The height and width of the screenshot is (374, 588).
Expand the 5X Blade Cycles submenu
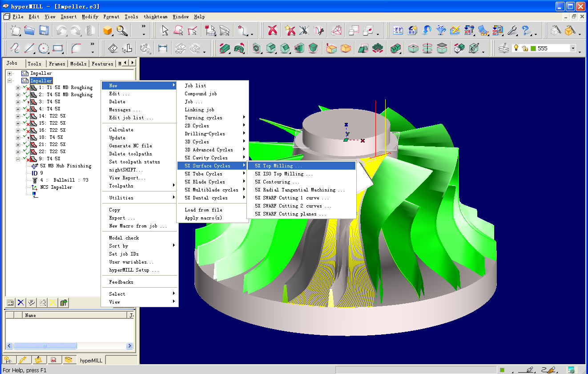tap(212, 182)
